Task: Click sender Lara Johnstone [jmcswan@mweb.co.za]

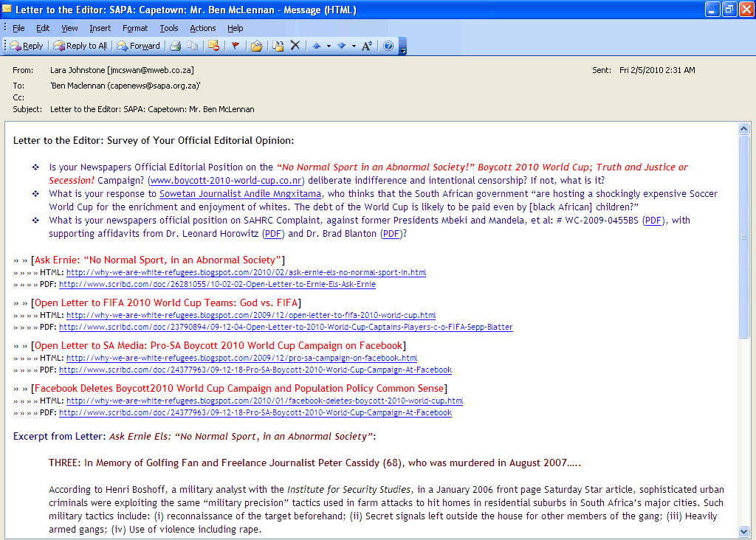Action: (x=122, y=70)
